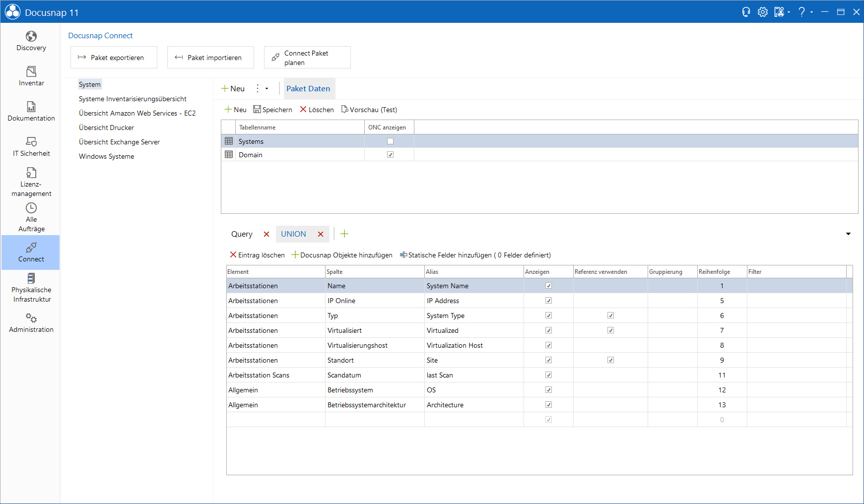The width and height of the screenshot is (864, 504).
Task: Click Filter cell of Standort row
Action: (797, 360)
